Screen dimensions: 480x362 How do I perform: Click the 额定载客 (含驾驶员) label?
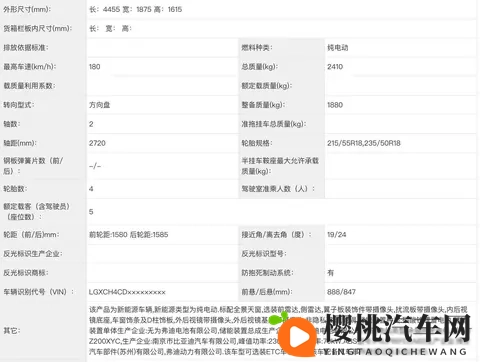36,212
